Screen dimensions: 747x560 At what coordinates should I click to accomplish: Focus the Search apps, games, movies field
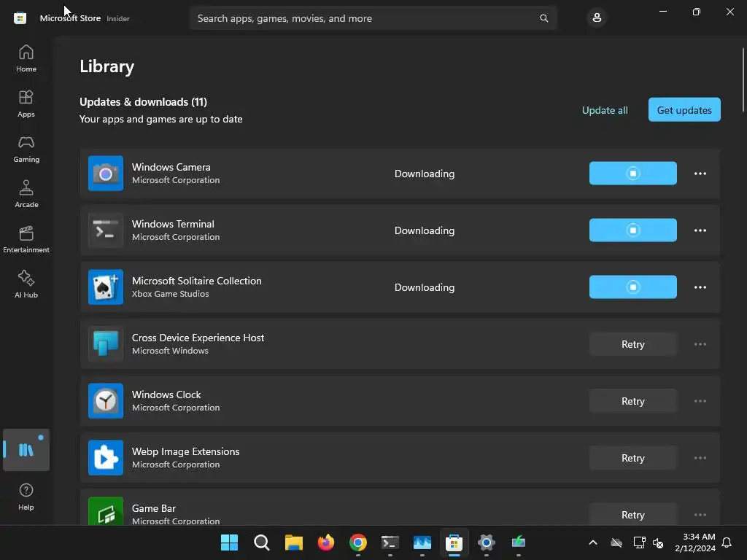[x=373, y=18]
